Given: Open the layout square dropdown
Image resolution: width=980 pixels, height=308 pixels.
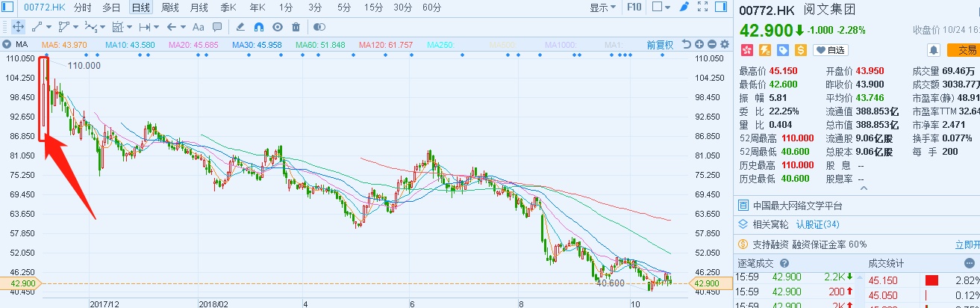Looking at the screenshot, I should pyautogui.click(x=661, y=7).
